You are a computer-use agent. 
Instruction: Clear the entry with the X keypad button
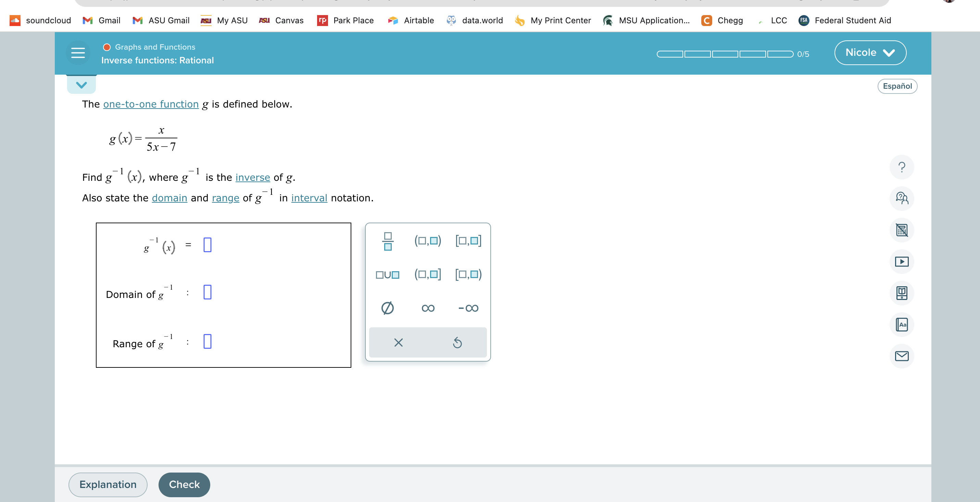point(398,343)
